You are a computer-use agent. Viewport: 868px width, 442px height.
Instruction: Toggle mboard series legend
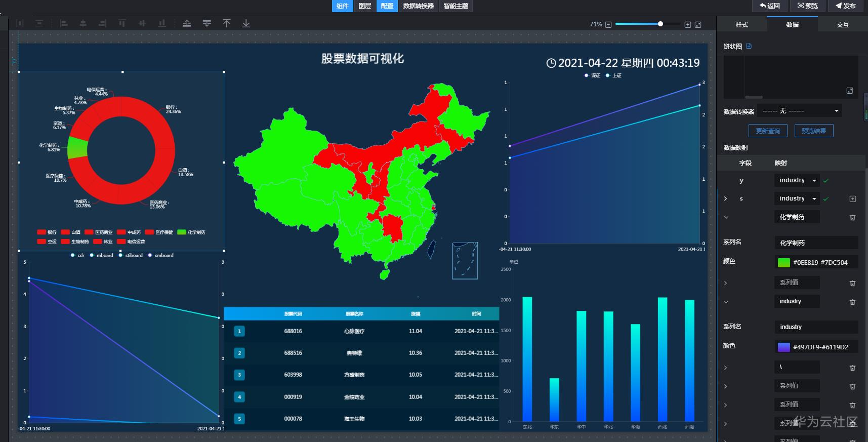tap(101, 255)
